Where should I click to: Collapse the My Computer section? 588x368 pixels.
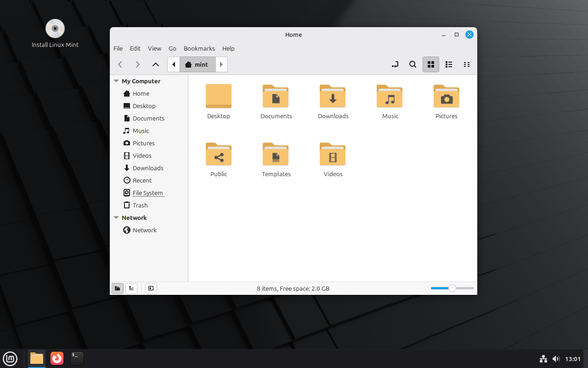click(x=116, y=81)
